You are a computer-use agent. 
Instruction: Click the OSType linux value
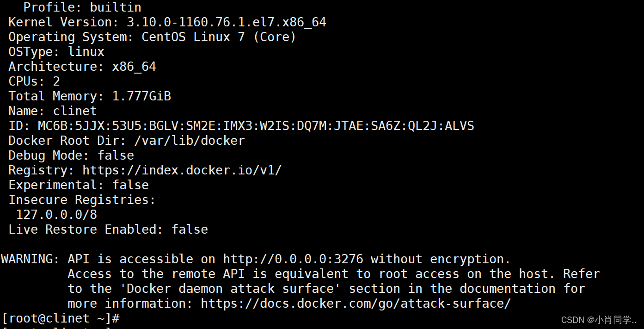pyautogui.click(x=86, y=52)
